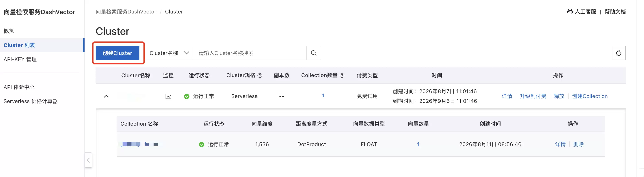
Task: Focus the 请输入Cluster名称搜索 input field
Action: 249,53
